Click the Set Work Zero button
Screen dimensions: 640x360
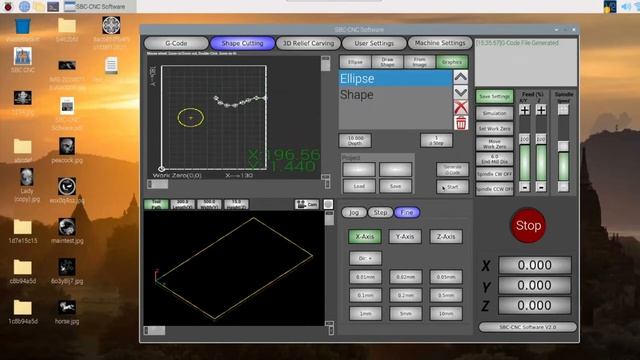tap(494, 129)
